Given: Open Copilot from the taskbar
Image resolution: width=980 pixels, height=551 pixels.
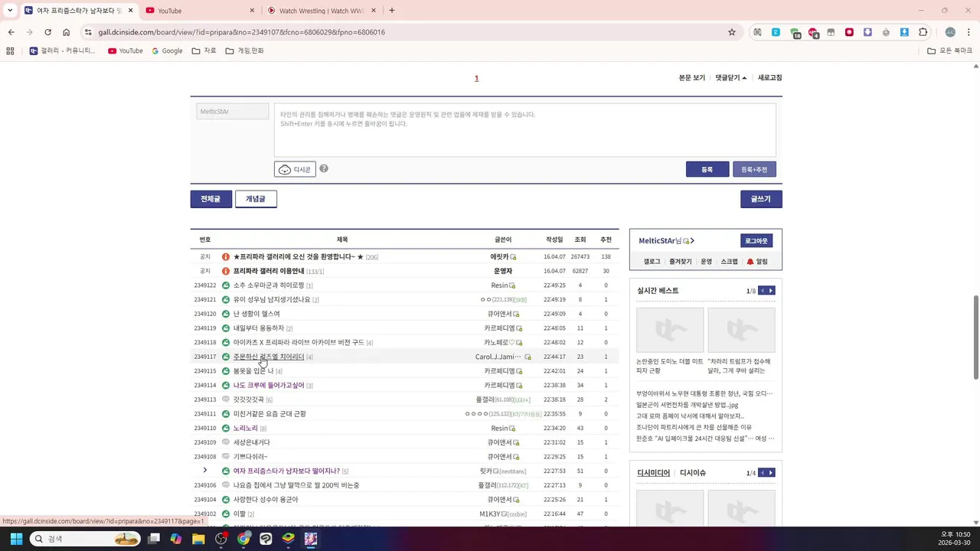Looking at the screenshot, I should pyautogui.click(x=176, y=539).
